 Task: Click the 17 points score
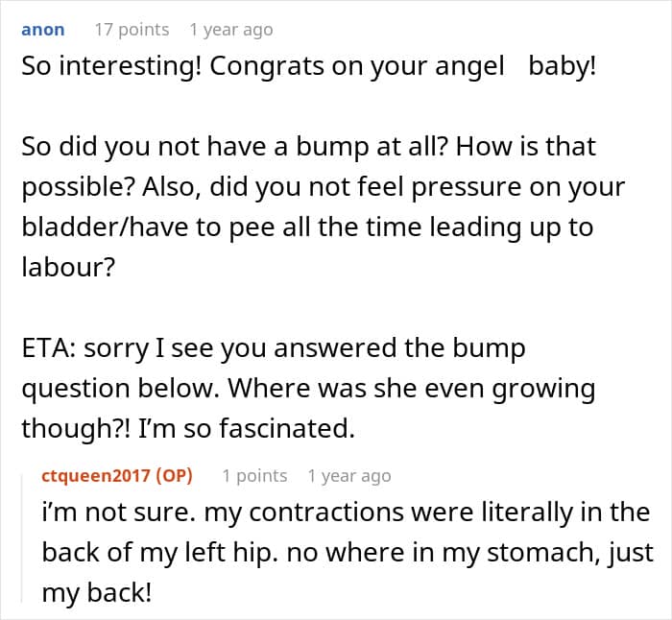132,30
